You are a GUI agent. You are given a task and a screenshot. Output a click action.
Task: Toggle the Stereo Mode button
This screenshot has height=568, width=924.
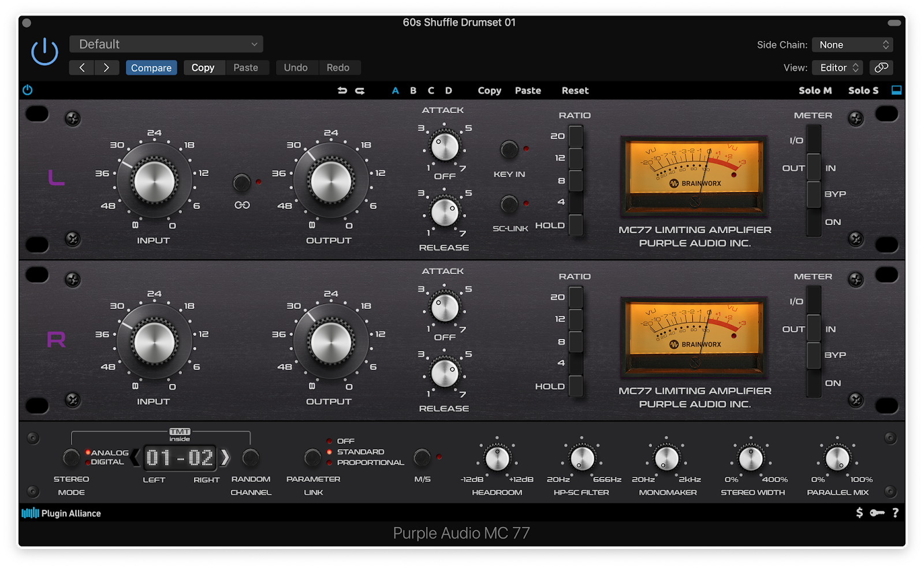pos(71,458)
